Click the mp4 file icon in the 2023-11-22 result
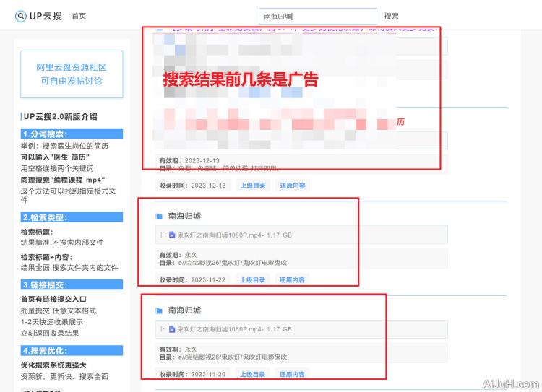The image size is (542, 392). (172, 235)
